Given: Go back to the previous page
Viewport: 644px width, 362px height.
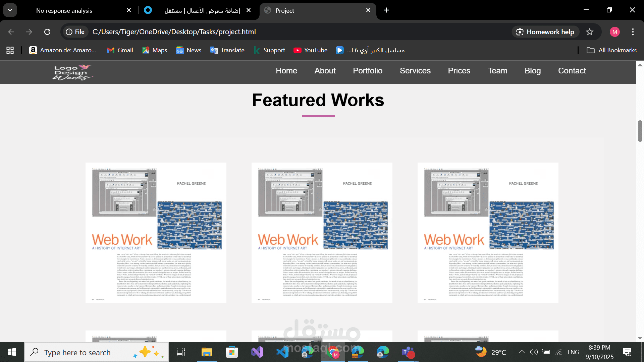Looking at the screenshot, I should 11,32.
